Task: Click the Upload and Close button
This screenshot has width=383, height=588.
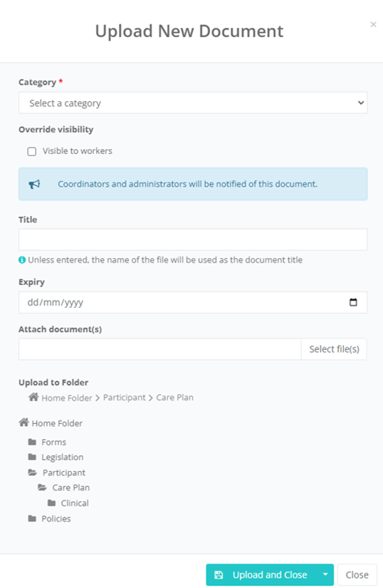Action: tap(262, 574)
